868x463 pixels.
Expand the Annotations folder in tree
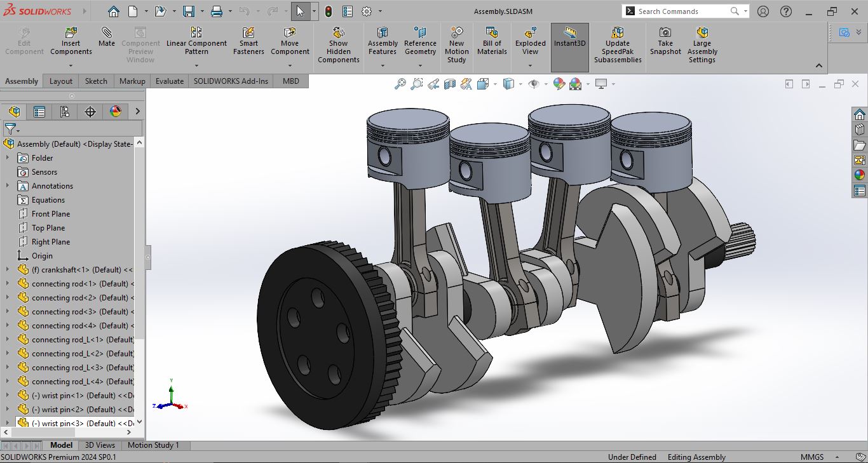click(x=8, y=186)
